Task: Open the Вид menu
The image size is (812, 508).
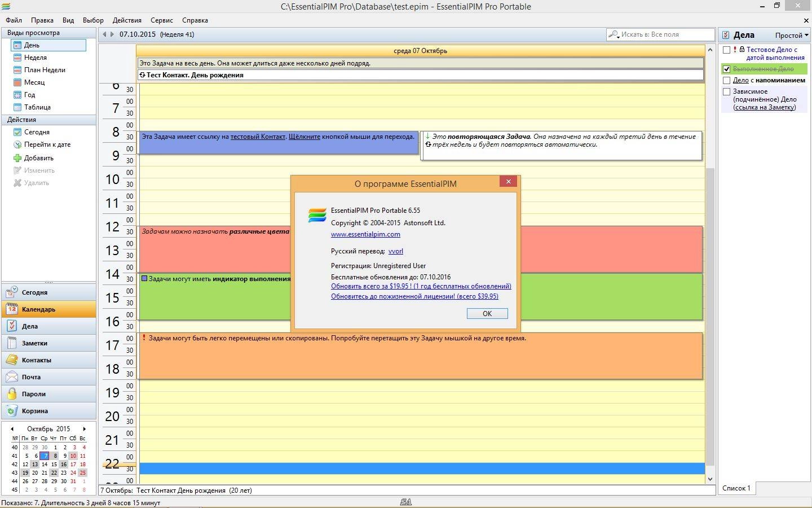Action: coord(68,20)
